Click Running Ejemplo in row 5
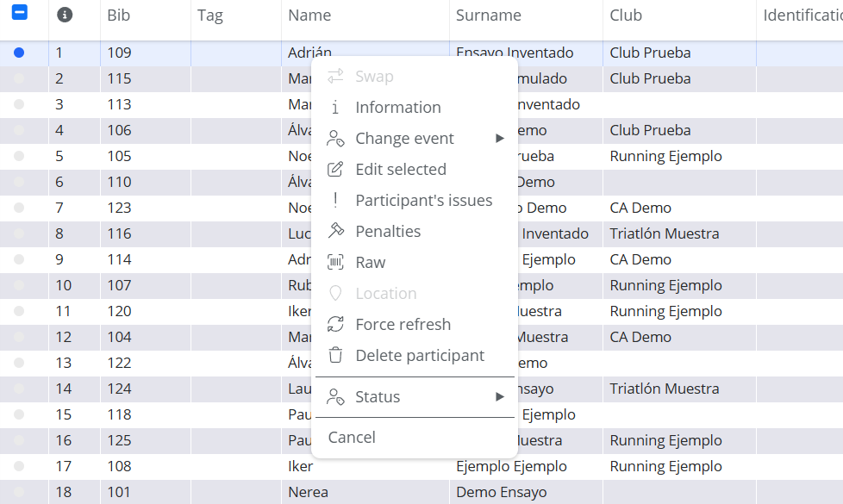 point(665,156)
